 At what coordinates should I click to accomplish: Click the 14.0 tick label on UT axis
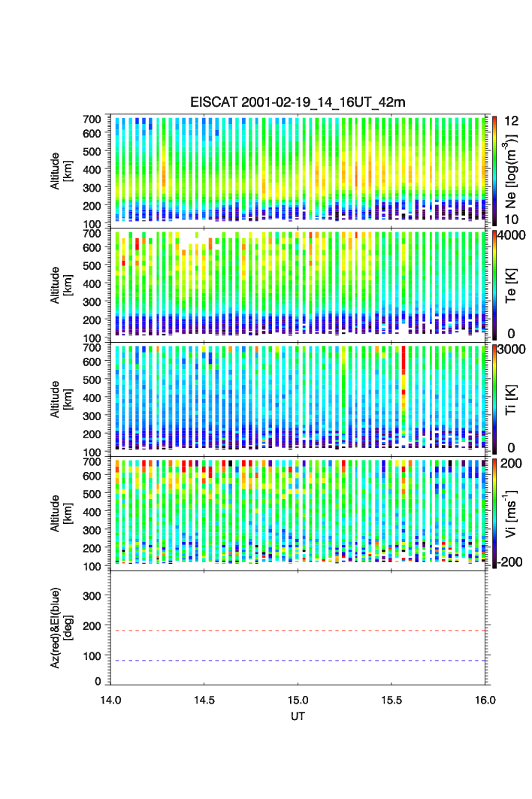point(110,699)
